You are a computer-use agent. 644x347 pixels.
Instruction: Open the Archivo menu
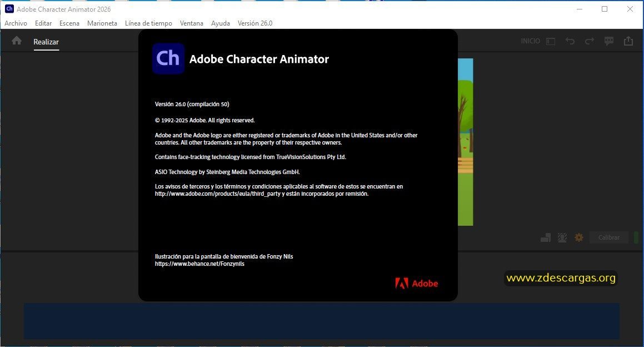tap(16, 23)
